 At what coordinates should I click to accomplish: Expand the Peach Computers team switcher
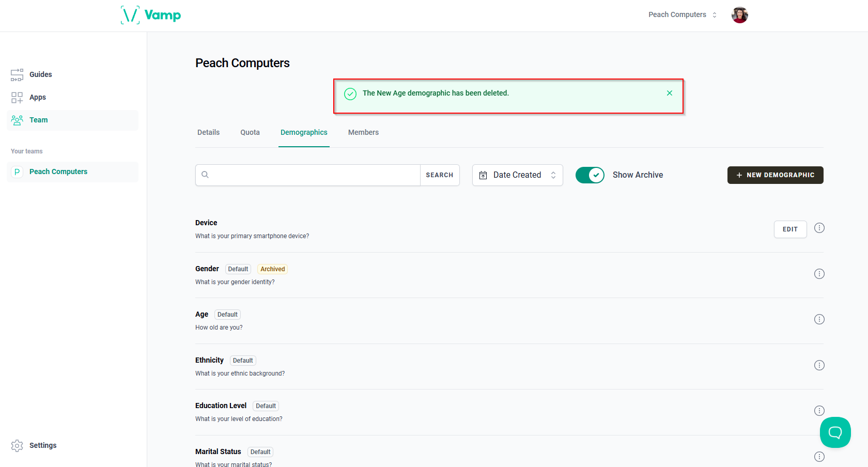pyautogui.click(x=683, y=15)
